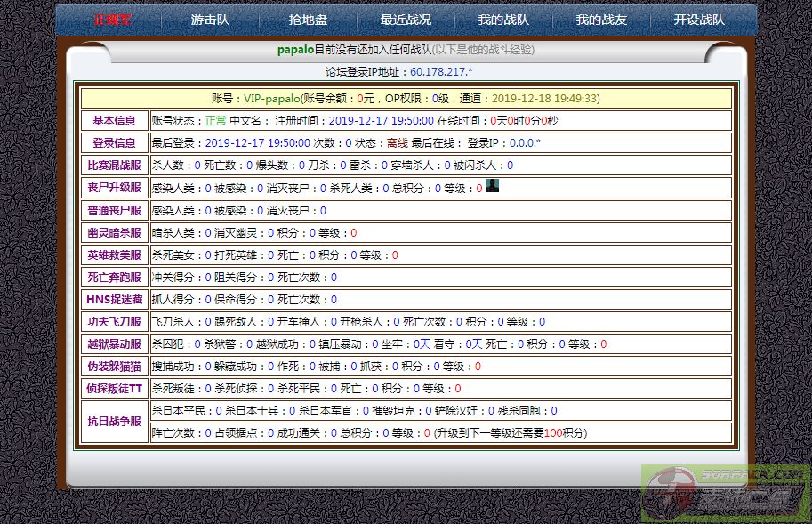Click the 抗日战争服 server label
Viewport: 812px width, 524px height.
point(113,422)
